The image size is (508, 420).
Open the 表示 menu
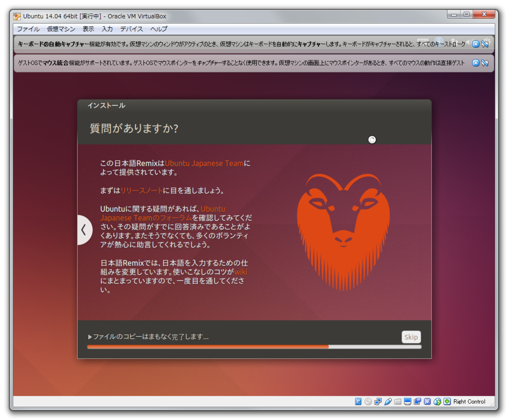click(88, 29)
